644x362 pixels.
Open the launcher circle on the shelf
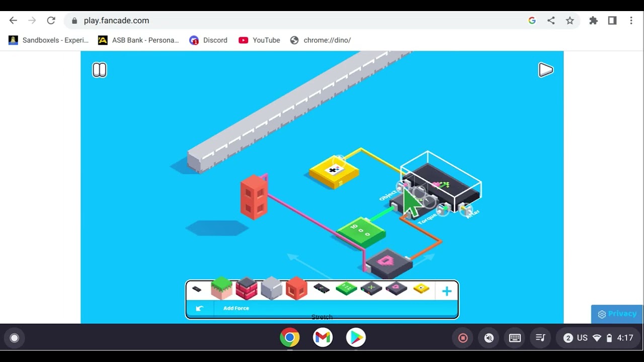(x=15, y=338)
